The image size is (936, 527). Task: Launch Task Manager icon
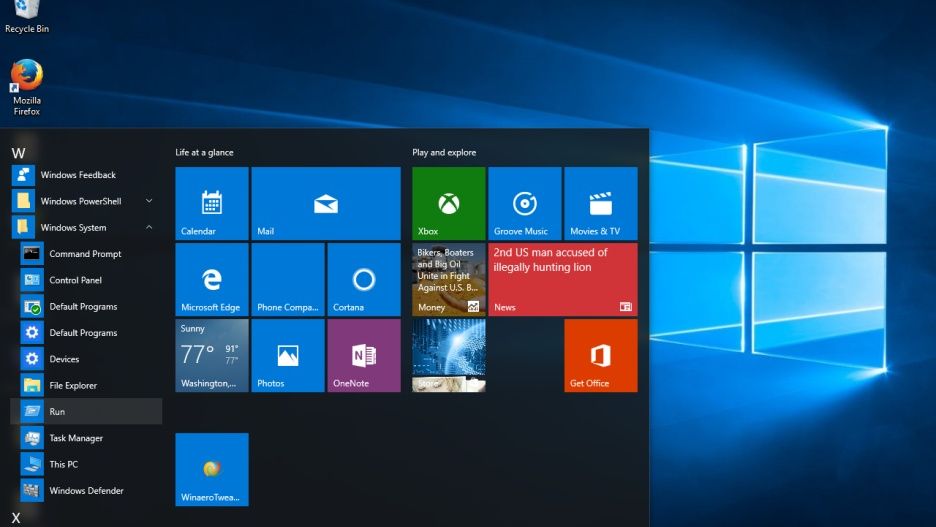32,437
